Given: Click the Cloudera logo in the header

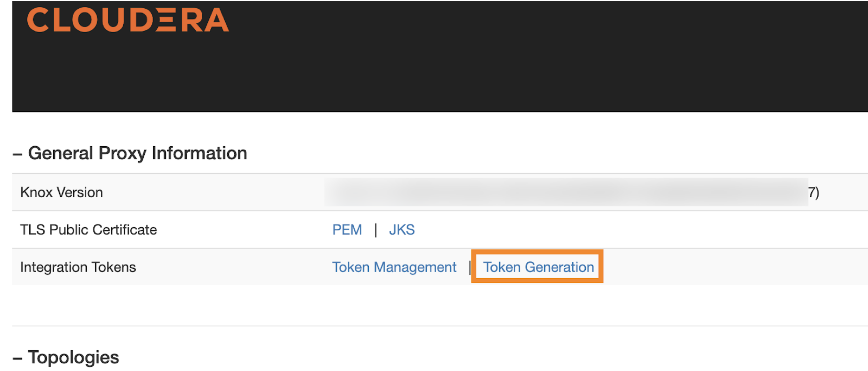Looking at the screenshot, I should pyautogui.click(x=128, y=20).
